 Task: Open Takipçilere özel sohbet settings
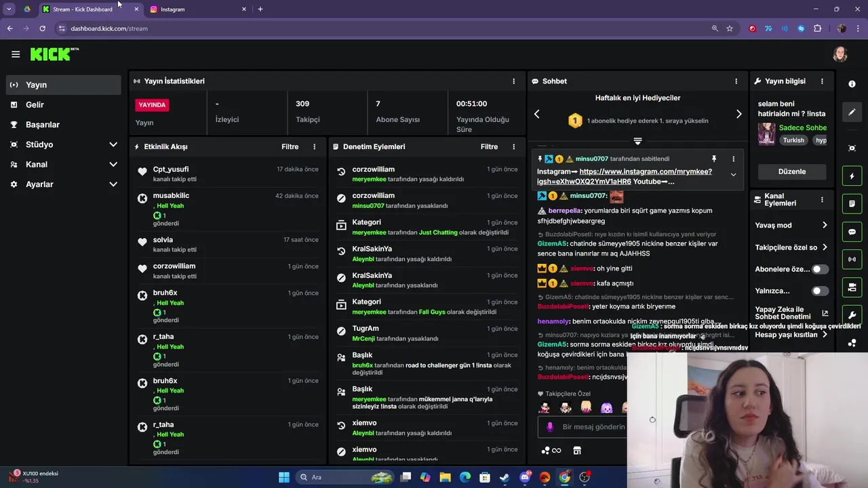click(x=791, y=247)
